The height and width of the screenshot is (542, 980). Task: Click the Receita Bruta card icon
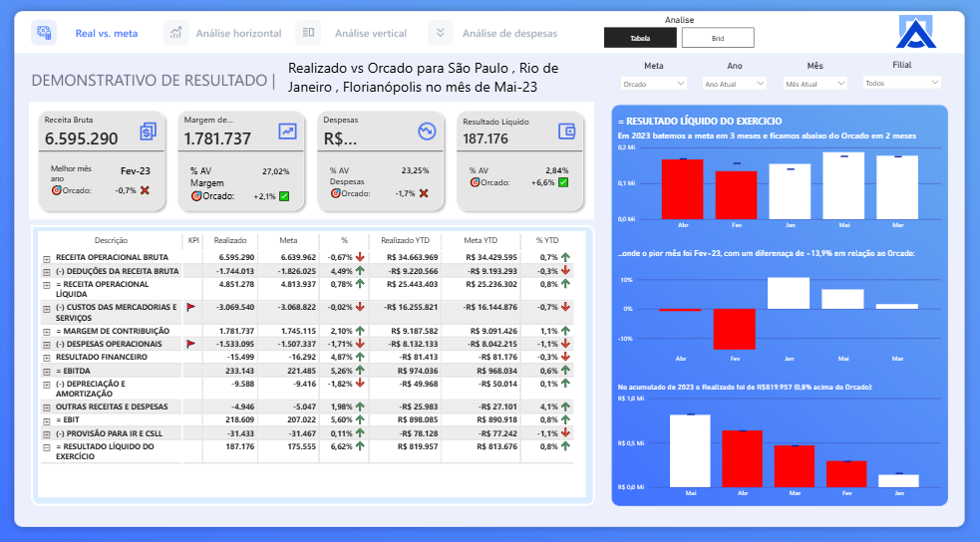149,132
